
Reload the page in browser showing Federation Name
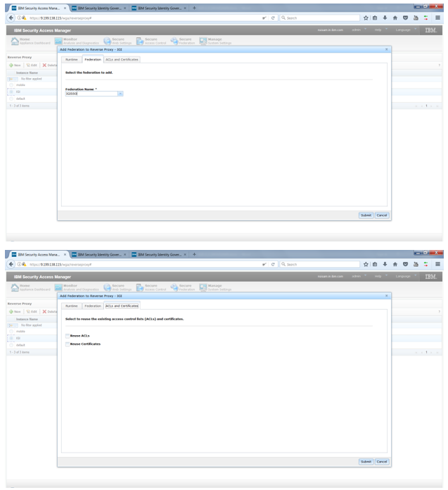(273, 18)
